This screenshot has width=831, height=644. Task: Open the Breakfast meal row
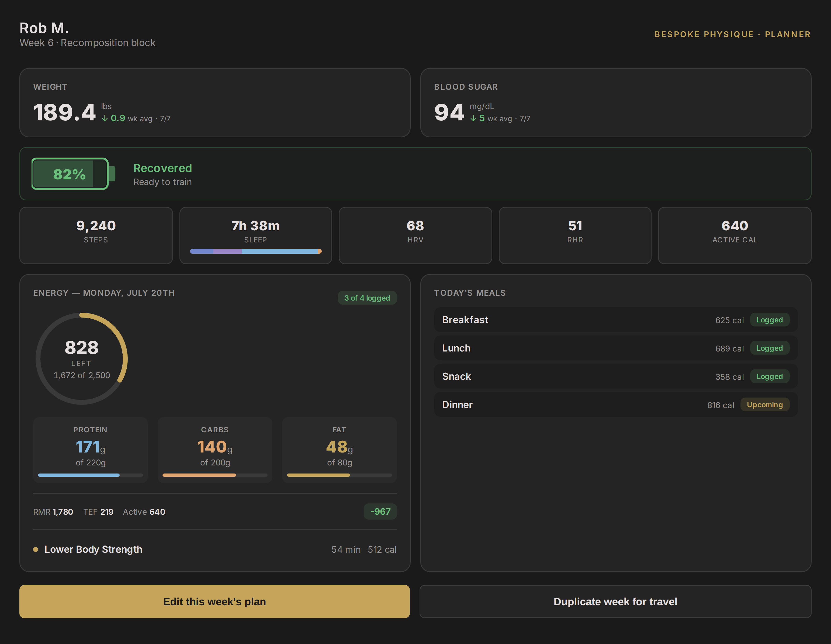(x=616, y=320)
